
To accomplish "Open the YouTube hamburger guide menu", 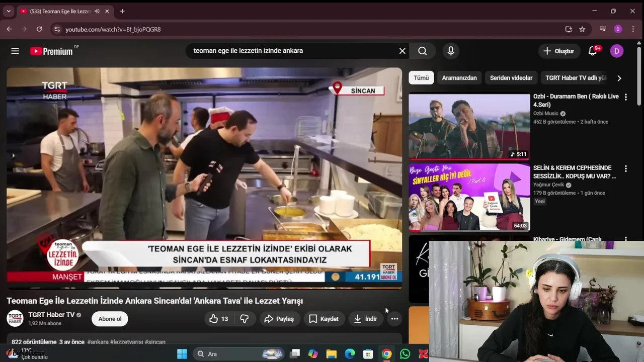I will click(x=15, y=51).
